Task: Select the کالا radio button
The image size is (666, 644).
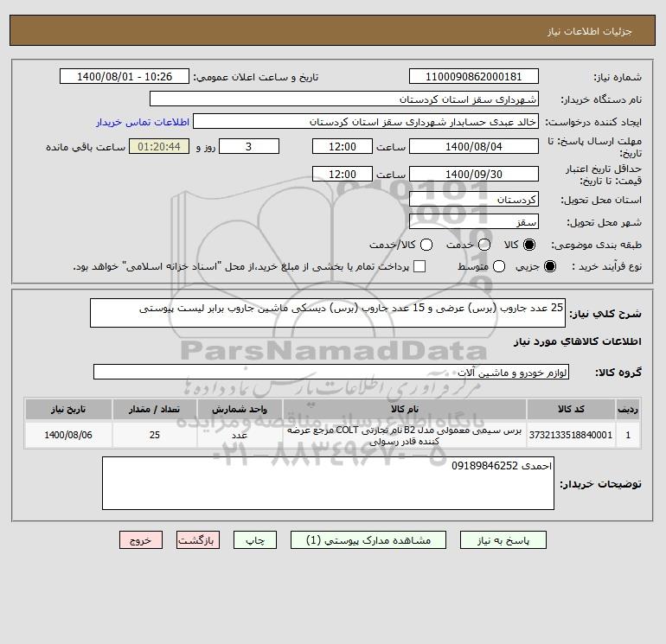Action: point(529,245)
